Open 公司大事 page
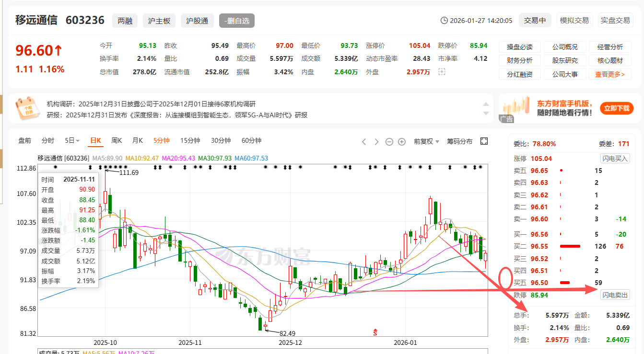Screen dimensions: 644x354 coord(565,74)
